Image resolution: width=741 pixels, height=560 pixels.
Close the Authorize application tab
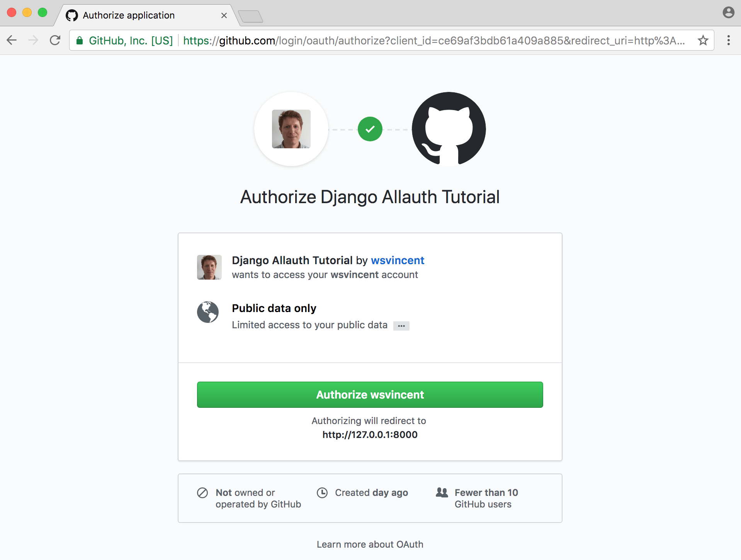click(x=224, y=15)
